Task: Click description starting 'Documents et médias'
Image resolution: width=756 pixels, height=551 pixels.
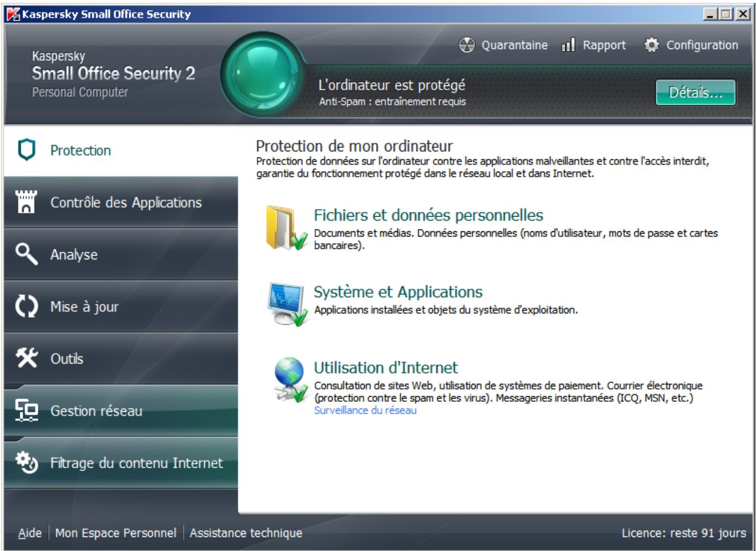Action: click(516, 239)
